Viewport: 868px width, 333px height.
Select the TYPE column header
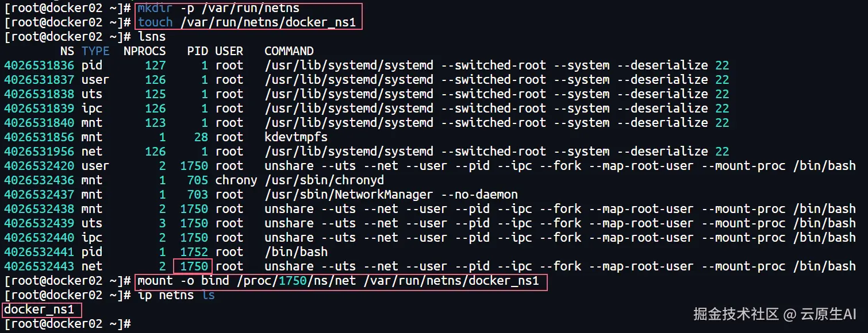pyautogui.click(x=95, y=51)
